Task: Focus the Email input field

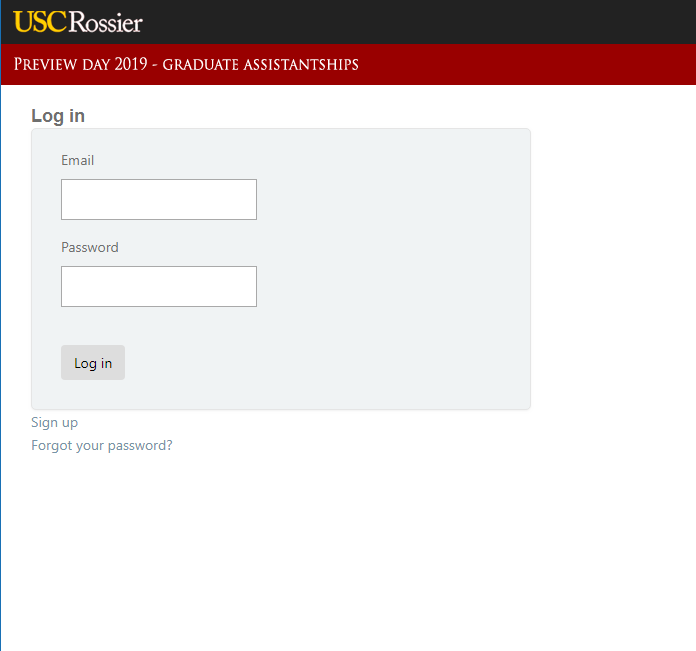Action: click(159, 200)
